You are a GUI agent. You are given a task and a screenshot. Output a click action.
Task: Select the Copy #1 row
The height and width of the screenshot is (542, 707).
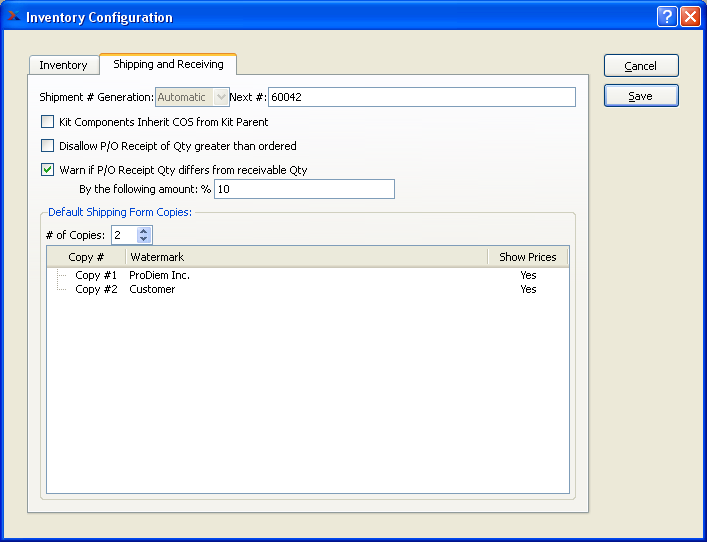[x=308, y=275]
